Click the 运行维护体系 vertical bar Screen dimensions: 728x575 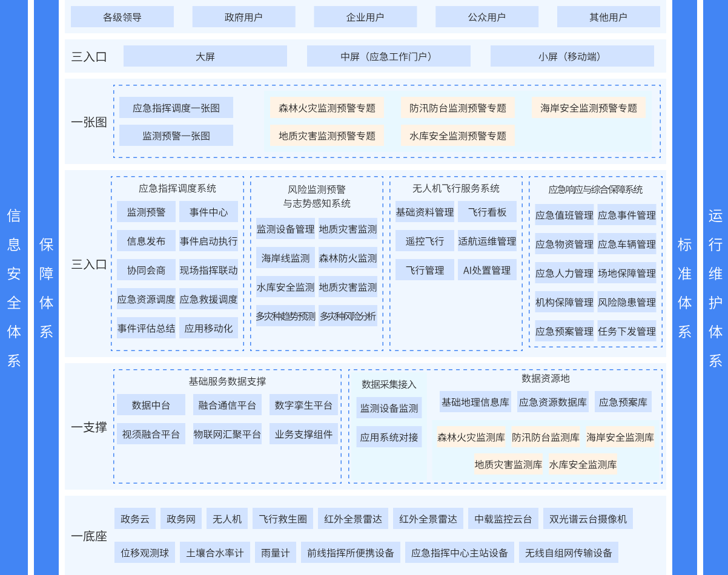click(715, 287)
